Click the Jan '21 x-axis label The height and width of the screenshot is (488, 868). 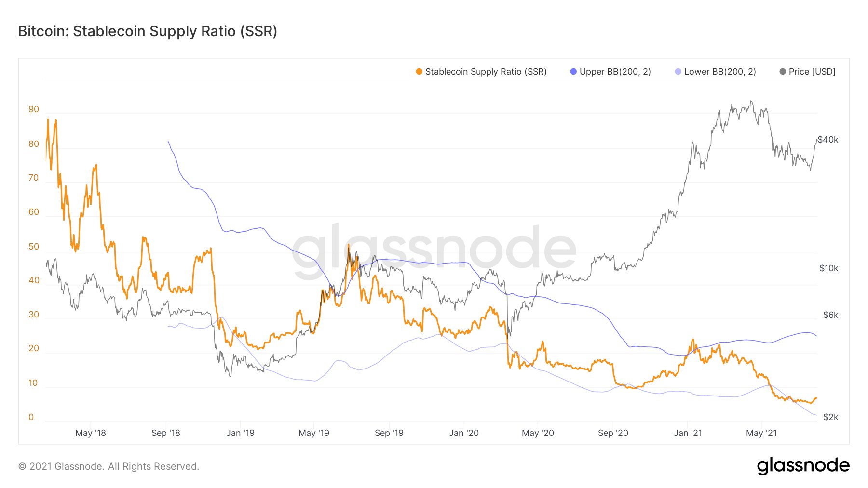(x=688, y=433)
